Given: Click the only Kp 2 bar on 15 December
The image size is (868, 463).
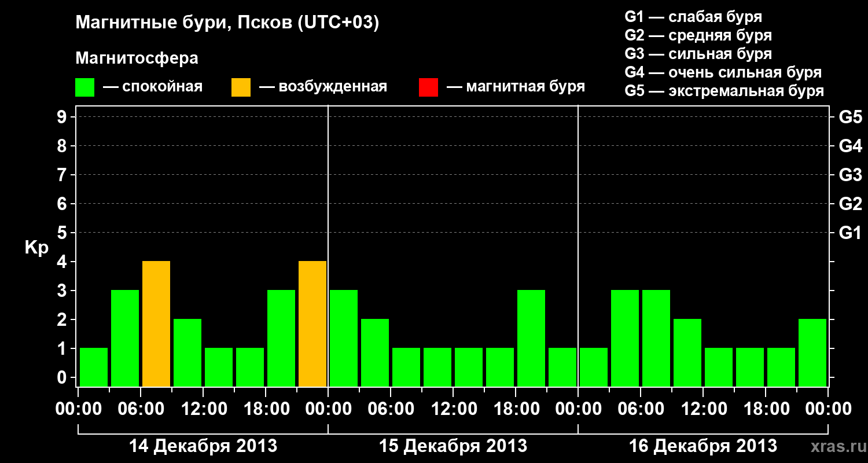Looking at the screenshot, I should 375,353.
